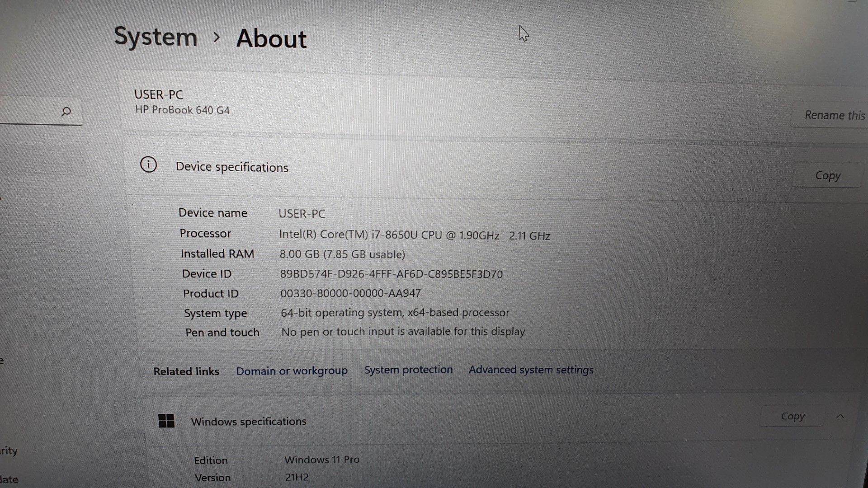Copy the Windows specifications
Image resolution: width=868 pixels, height=488 pixels.
point(793,416)
